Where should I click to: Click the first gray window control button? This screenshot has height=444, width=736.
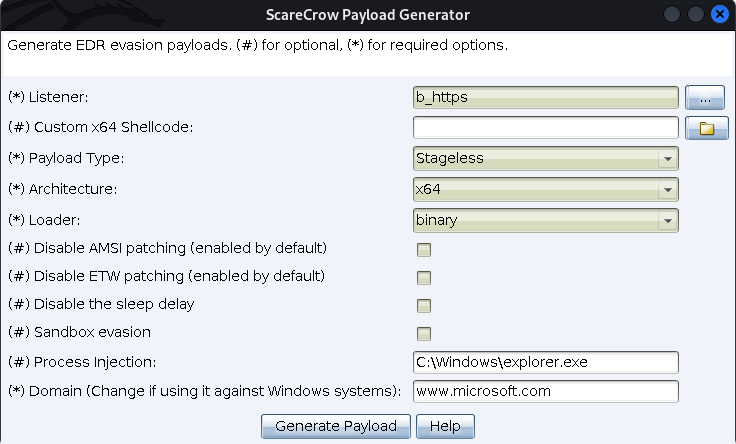pos(672,14)
